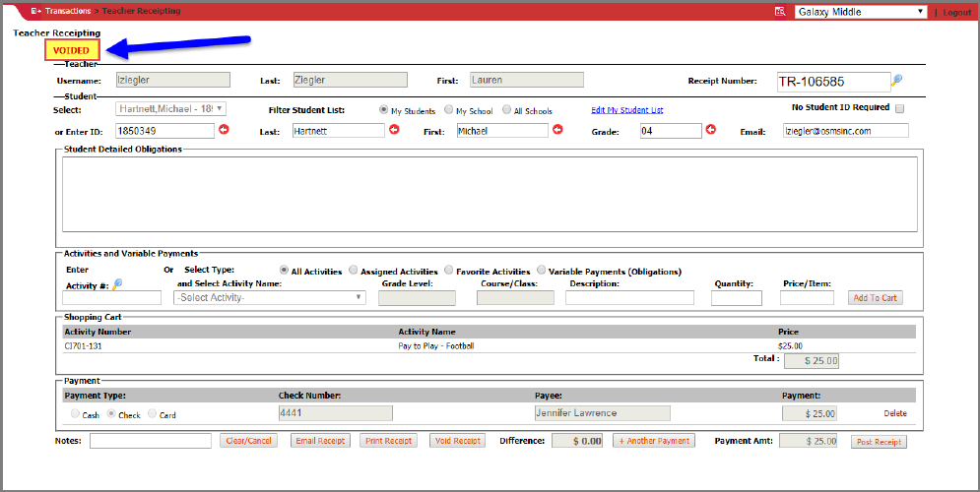This screenshot has height=492, width=980.
Task: Click the Logout link
Action: [x=957, y=13]
